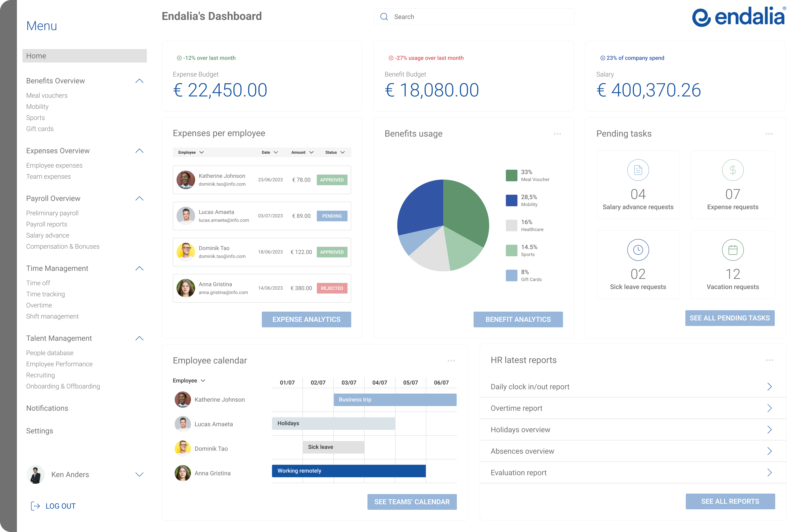
Task: Click the Sick leave requests clock icon
Action: coord(638,250)
